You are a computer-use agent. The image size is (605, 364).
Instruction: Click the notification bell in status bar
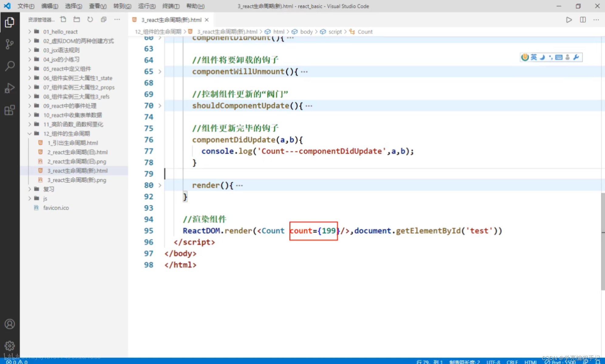coord(598,362)
